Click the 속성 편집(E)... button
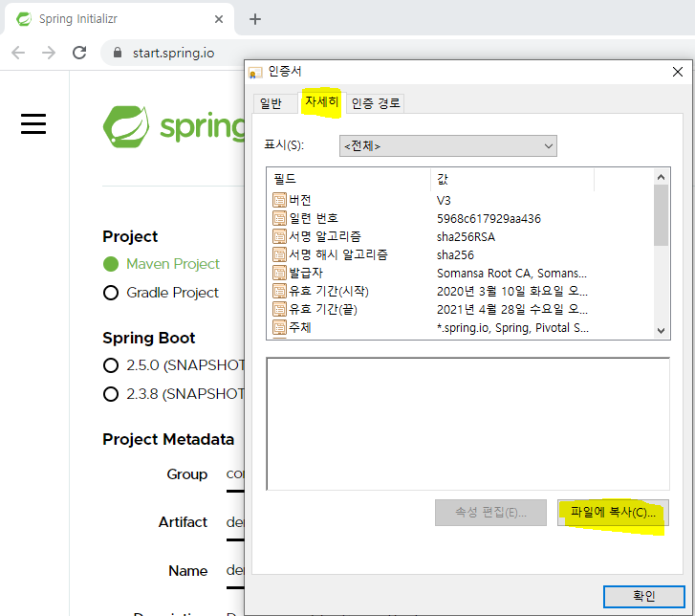The image size is (695, 616). click(490, 513)
